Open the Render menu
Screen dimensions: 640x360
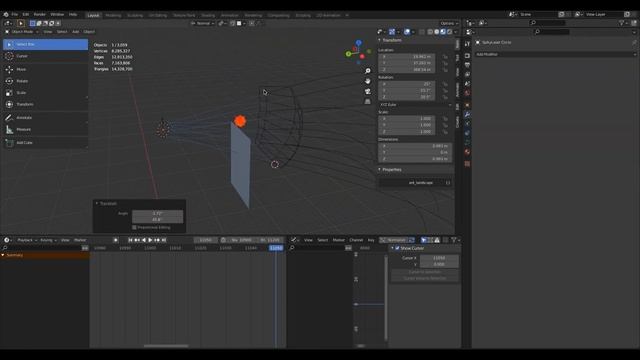pyautogui.click(x=40, y=14)
